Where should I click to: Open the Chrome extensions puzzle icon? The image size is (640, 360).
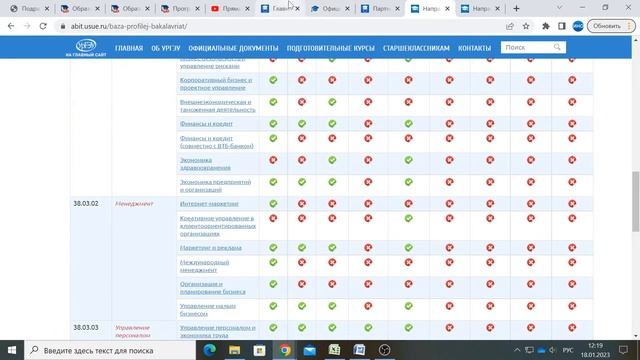point(546,26)
